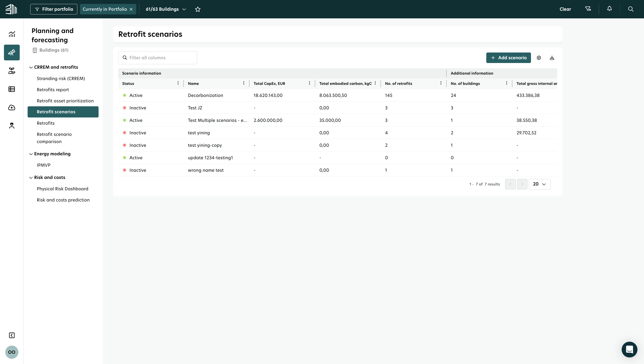
Task: Collapse CRREM and retrofits section
Action: coord(31,67)
